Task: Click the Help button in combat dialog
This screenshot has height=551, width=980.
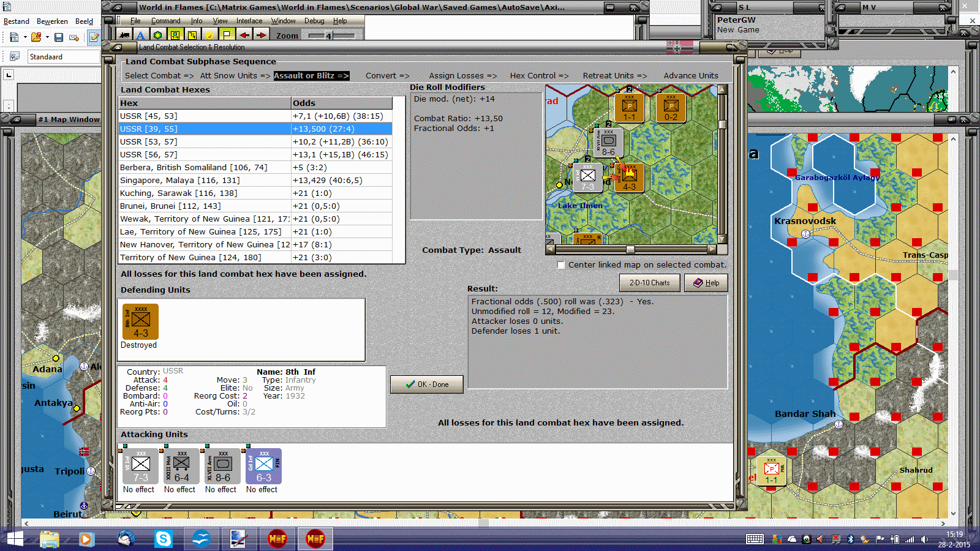Action: point(706,283)
